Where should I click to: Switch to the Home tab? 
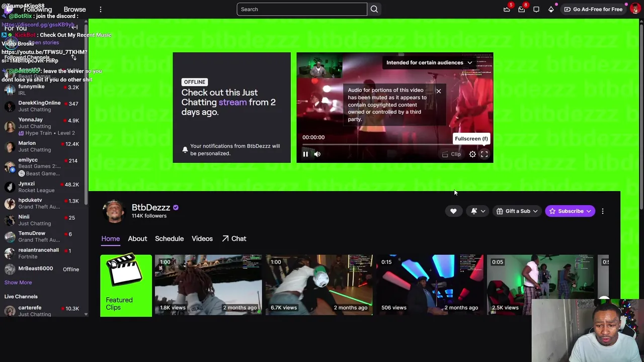point(110,238)
